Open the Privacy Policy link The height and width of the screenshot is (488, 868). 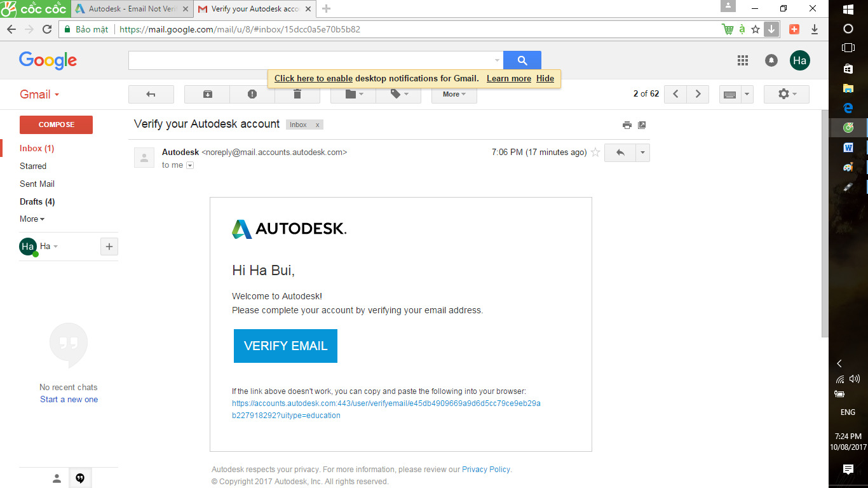(x=485, y=470)
